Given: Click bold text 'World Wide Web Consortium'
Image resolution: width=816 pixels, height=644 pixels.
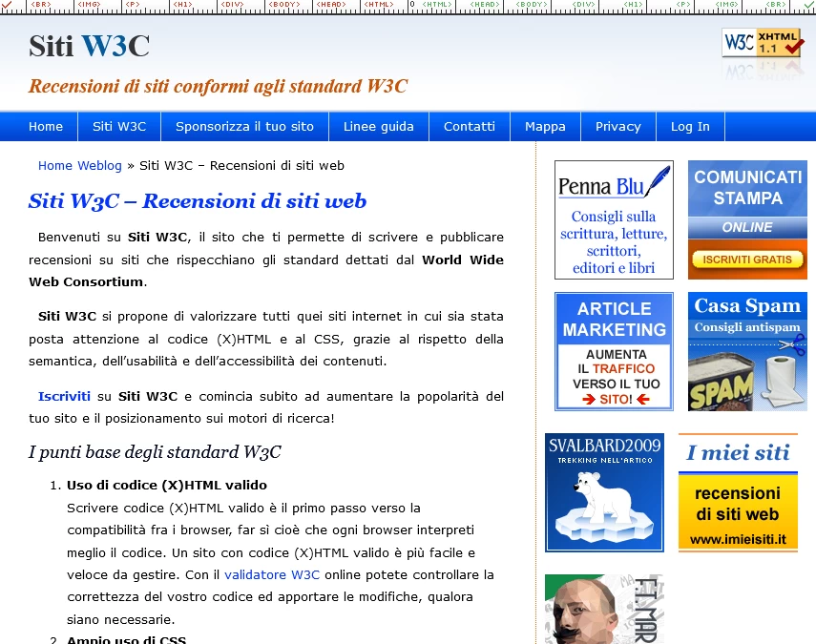Looking at the screenshot, I should click(266, 271).
